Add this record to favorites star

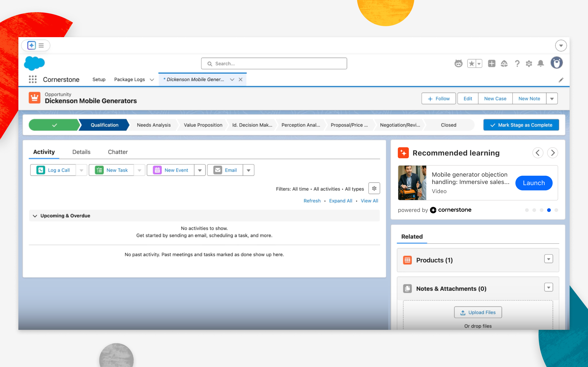pyautogui.click(x=472, y=64)
